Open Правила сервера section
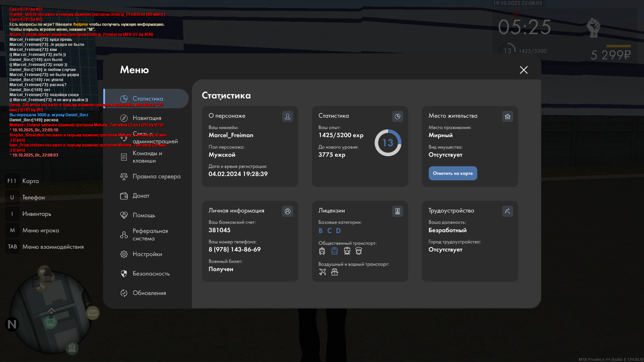This screenshot has height=362, width=644. (156, 176)
